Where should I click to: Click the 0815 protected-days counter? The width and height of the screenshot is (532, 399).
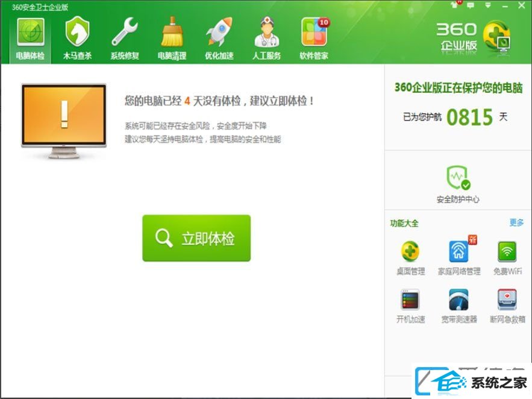click(469, 117)
